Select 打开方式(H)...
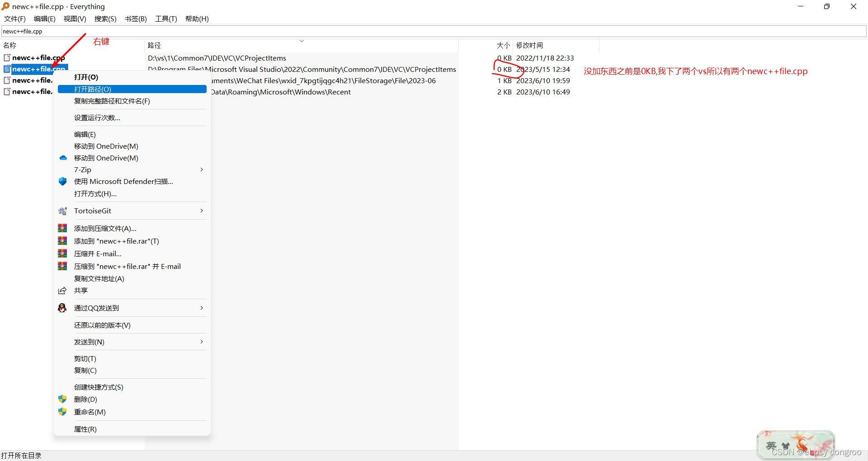Viewport: 868px width, 461px height. [x=132, y=193]
